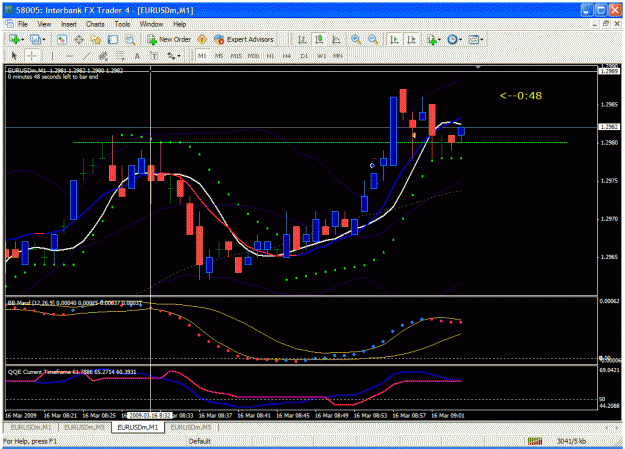Image resolution: width=625 pixels, height=449 pixels.
Task: Switch to D1 daily timeframe
Action: coord(304,56)
